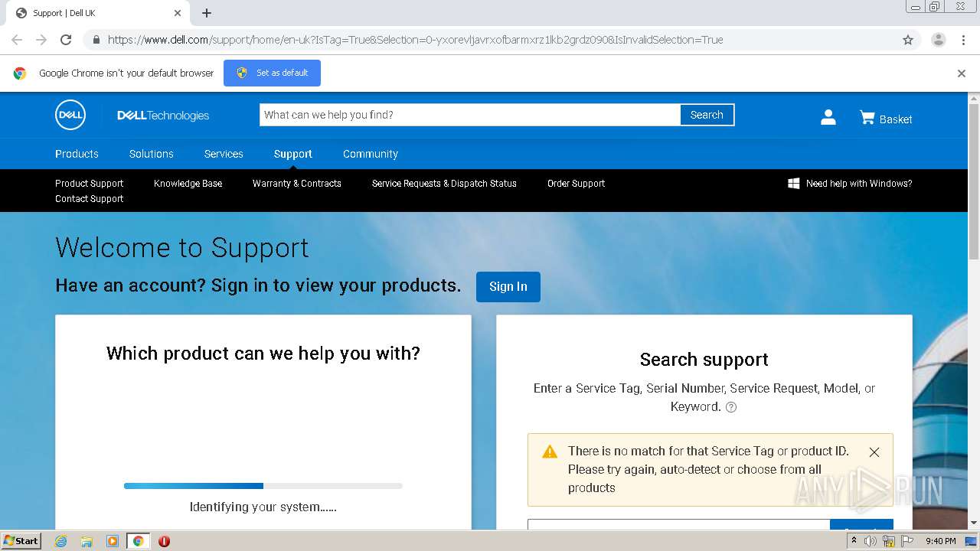This screenshot has width=980, height=551.
Task: Close the Support | Dell UK tab
Action: coord(178,13)
